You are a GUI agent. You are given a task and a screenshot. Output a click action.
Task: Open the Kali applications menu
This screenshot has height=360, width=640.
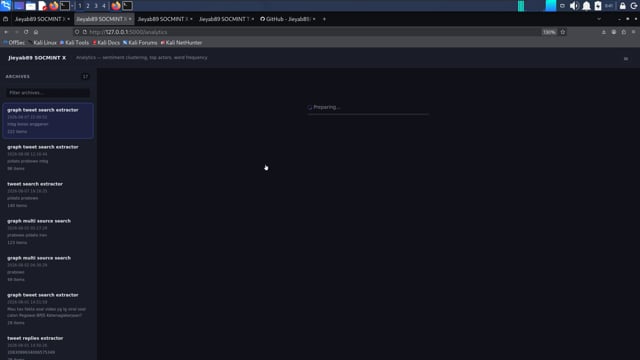pyautogui.click(x=6, y=6)
